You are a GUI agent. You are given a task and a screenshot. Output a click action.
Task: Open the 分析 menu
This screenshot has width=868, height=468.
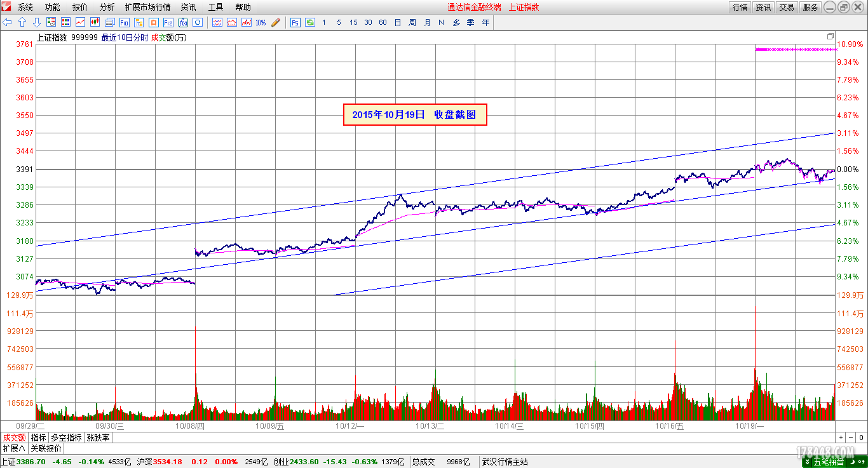click(107, 8)
